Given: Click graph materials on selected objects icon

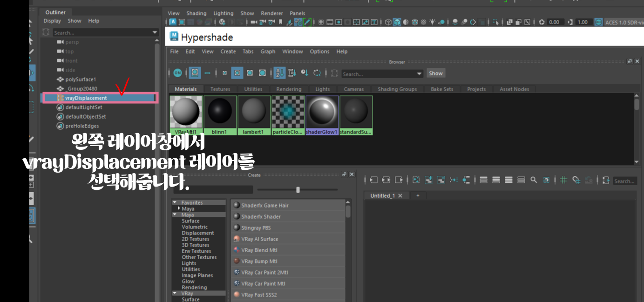Looking at the screenshot, I should click(x=466, y=180).
